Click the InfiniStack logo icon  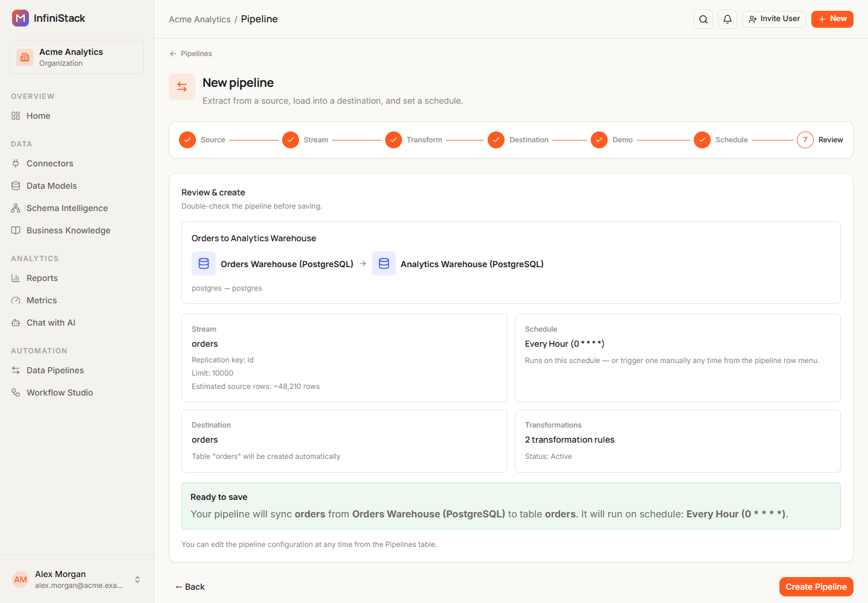[x=20, y=18]
